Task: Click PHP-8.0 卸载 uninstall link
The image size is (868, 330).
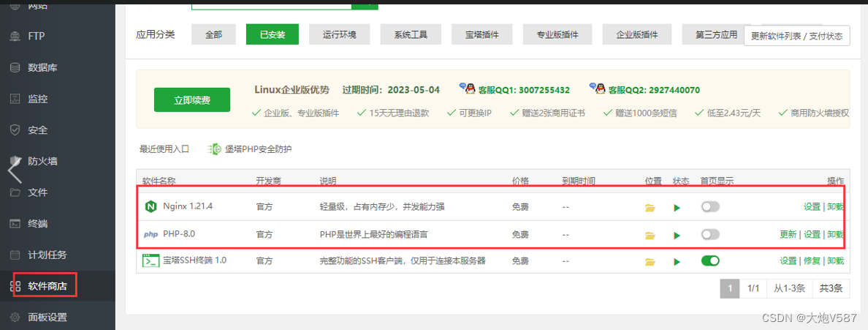Action: [x=835, y=235]
